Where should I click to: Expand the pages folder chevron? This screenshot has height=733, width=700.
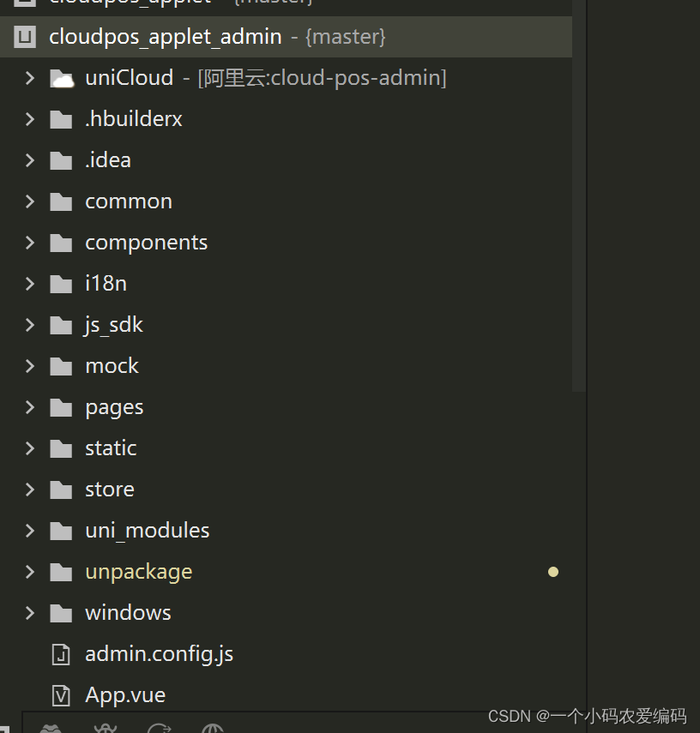pos(28,406)
